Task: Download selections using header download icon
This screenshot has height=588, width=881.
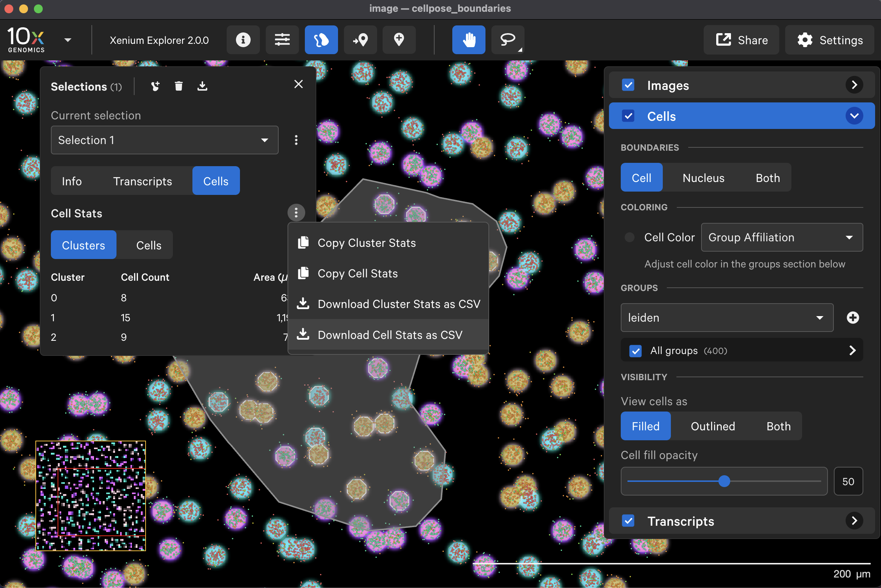Action: click(202, 86)
